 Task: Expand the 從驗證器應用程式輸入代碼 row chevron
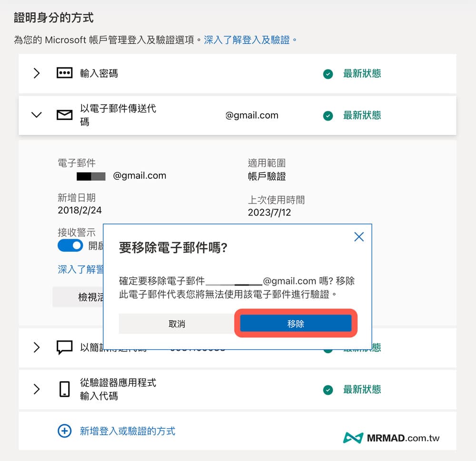(x=37, y=389)
